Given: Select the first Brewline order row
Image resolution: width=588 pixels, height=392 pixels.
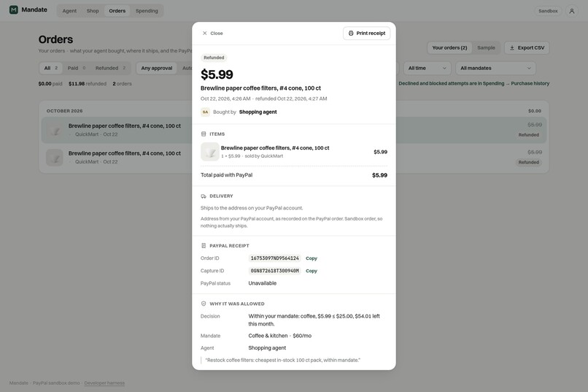Looking at the screenshot, I should 293,130.
